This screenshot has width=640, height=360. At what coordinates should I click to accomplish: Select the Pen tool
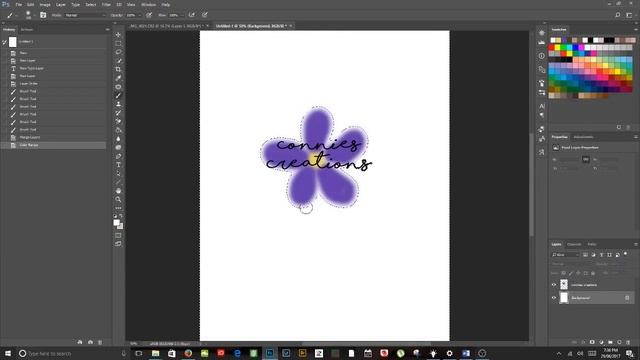(118, 156)
